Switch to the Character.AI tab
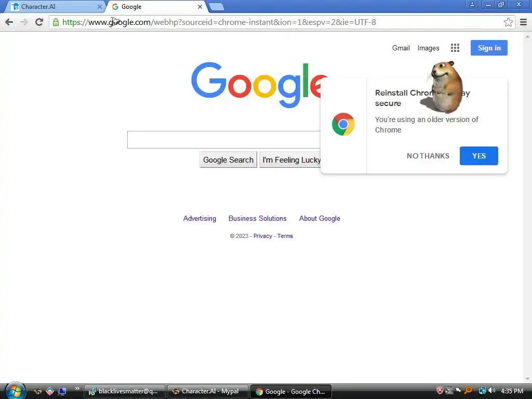The width and height of the screenshot is (532, 399). 56,7
